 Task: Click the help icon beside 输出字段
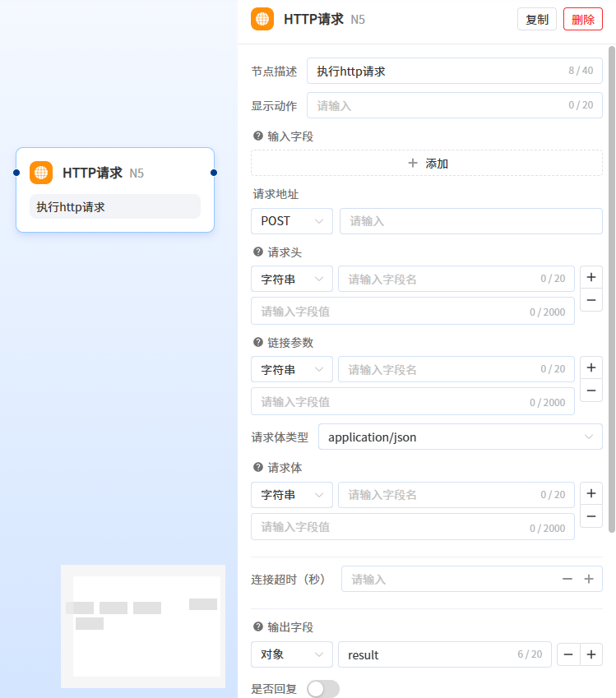click(258, 627)
